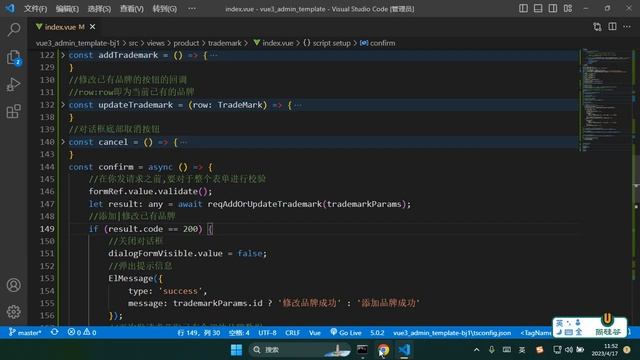This screenshot has height=360, width=640.
Task: Click orange S input method tray icon
Action: point(540,350)
